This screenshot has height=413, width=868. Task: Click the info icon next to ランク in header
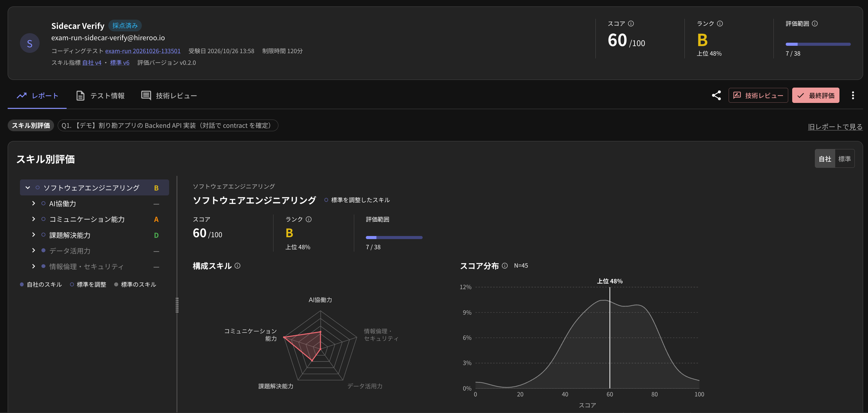click(x=720, y=24)
